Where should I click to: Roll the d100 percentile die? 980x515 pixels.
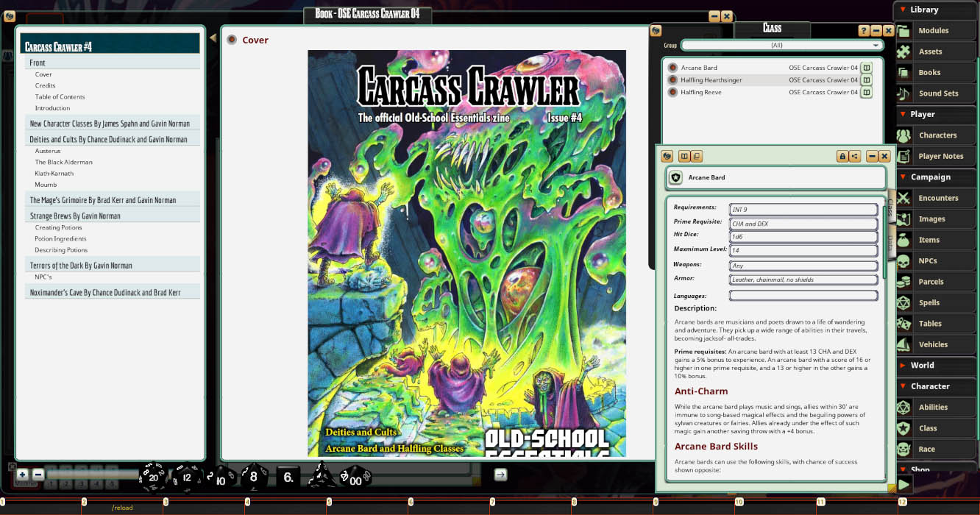tap(355, 477)
